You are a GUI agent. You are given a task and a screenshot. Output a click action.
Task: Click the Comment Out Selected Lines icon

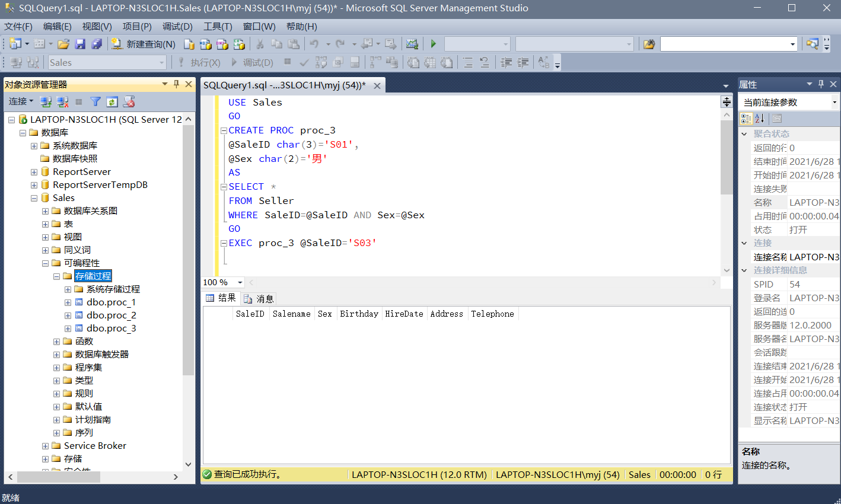pyautogui.click(x=468, y=62)
